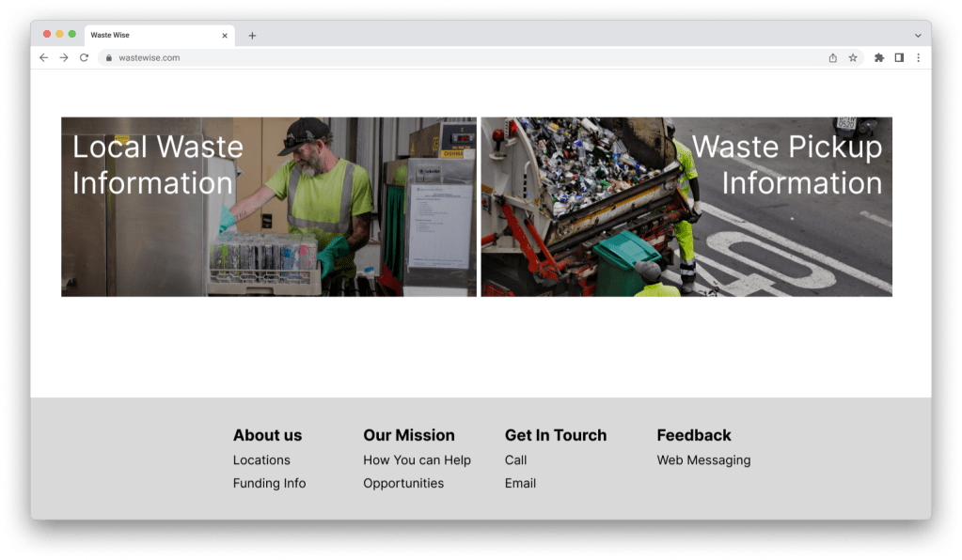The image size is (962, 560).
Task: Expand the tab search chevron
Action: (x=918, y=36)
